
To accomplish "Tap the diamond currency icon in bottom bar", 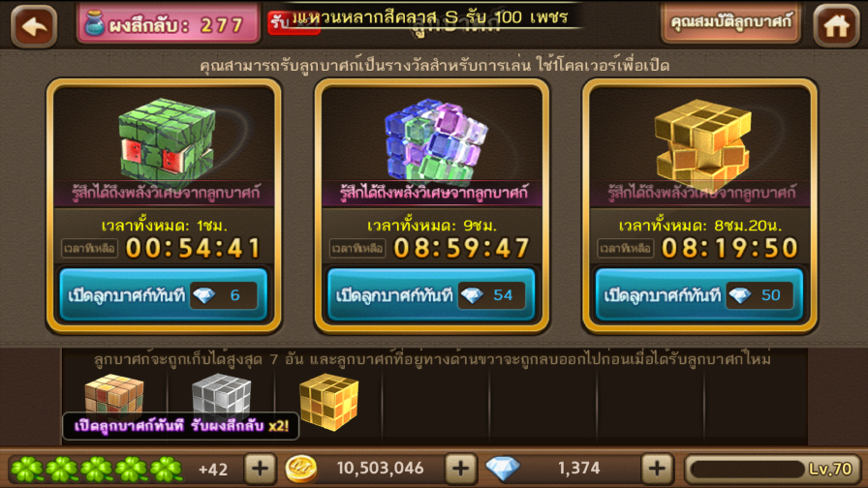I will (503, 469).
